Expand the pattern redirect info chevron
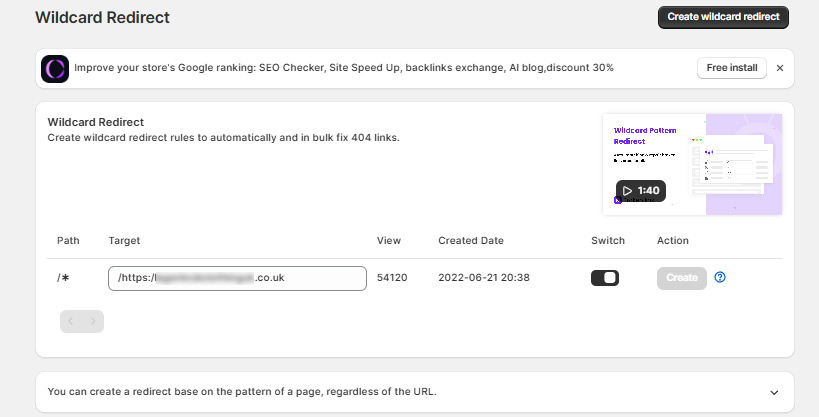Screen dimensions: 819x417 point(774,392)
